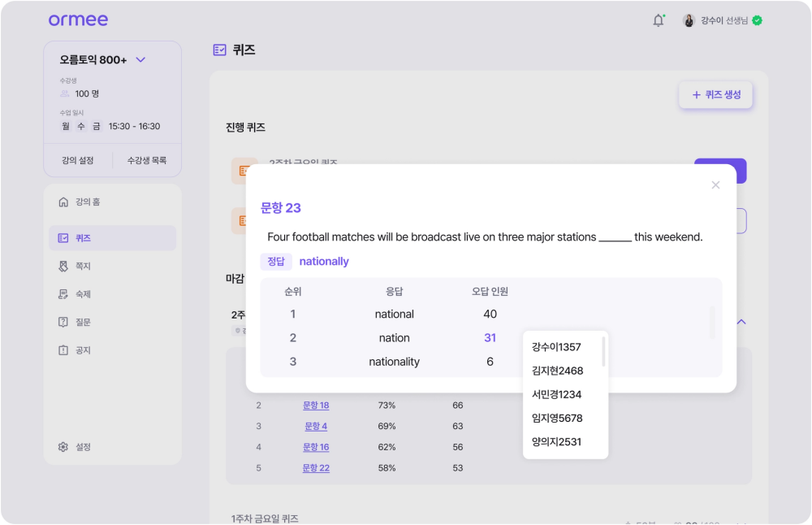Screen dimensions: 812x525
Task: Click the quiz icon beside 퀴즈 heading
Action: [219, 50]
